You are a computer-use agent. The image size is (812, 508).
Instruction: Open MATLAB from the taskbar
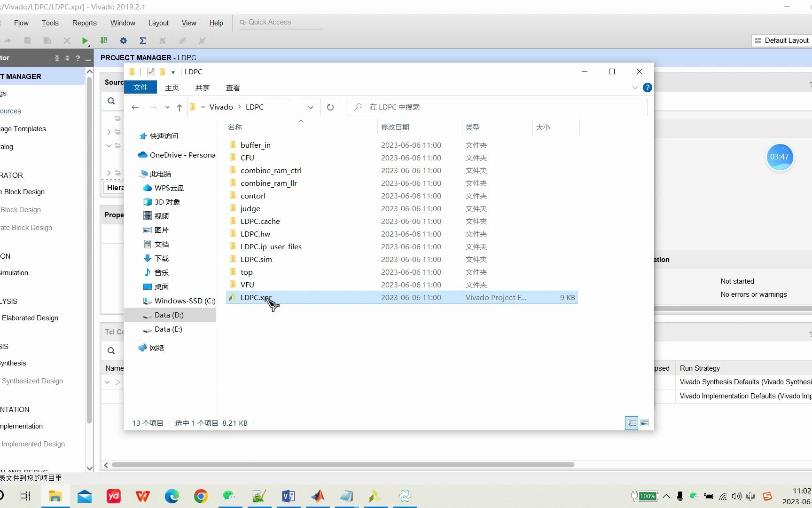coord(318,496)
